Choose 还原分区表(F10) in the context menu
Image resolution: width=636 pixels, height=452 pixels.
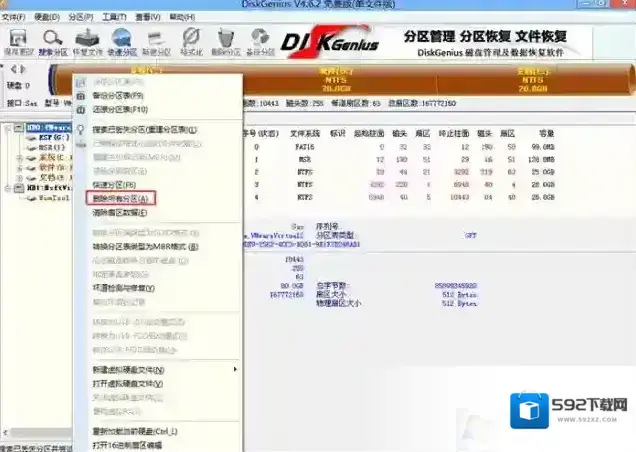119,108
